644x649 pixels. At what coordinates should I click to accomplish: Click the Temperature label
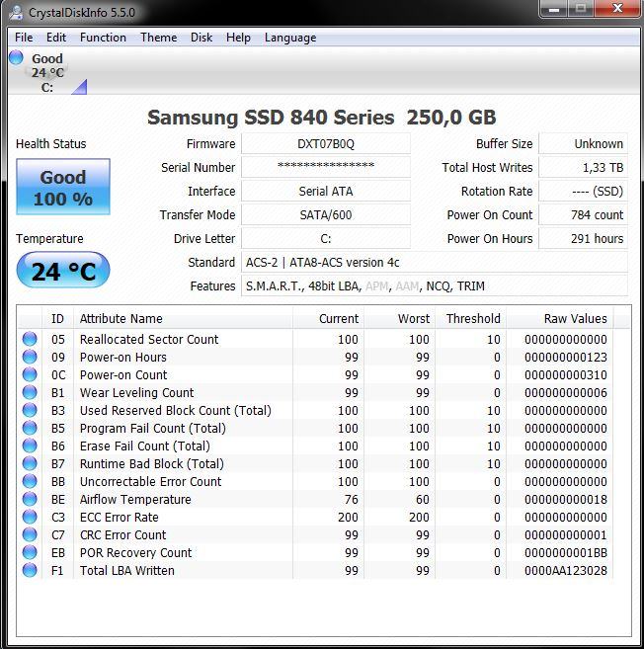click(49, 239)
